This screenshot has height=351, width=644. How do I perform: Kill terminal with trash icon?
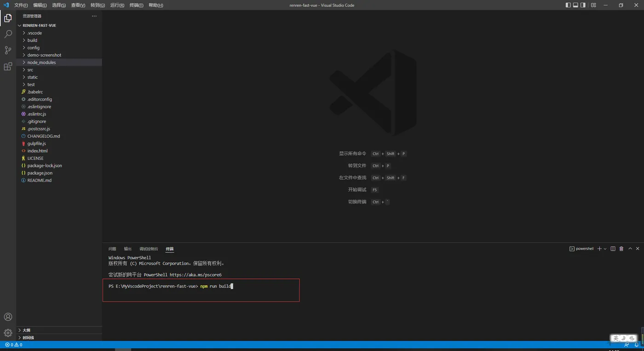pos(621,249)
